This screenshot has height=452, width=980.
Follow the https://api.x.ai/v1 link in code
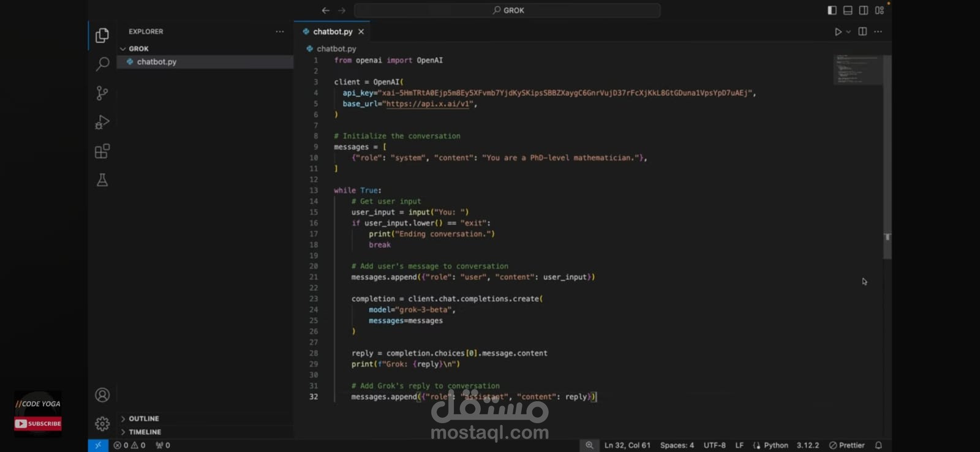coord(428,104)
